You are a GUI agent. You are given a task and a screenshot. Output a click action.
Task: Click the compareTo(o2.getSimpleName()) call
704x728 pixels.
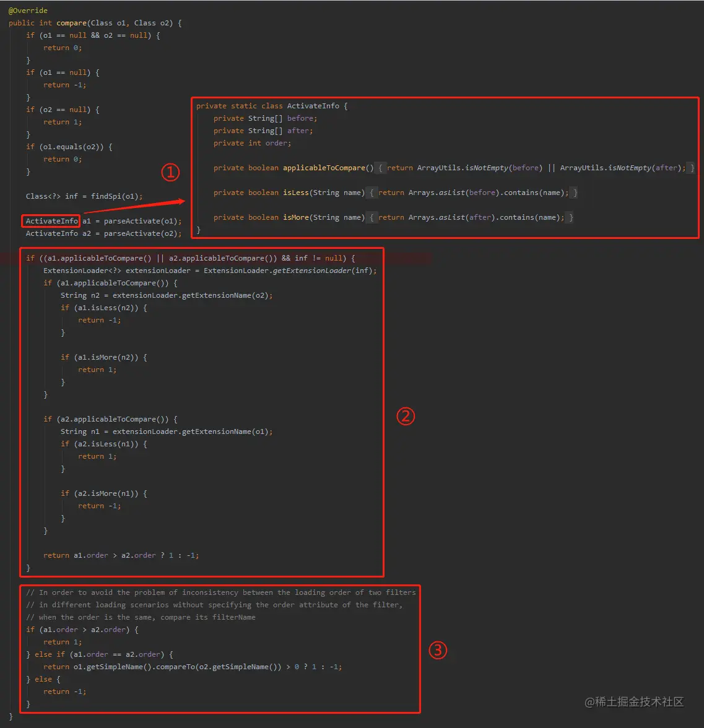tap(219, 667)
